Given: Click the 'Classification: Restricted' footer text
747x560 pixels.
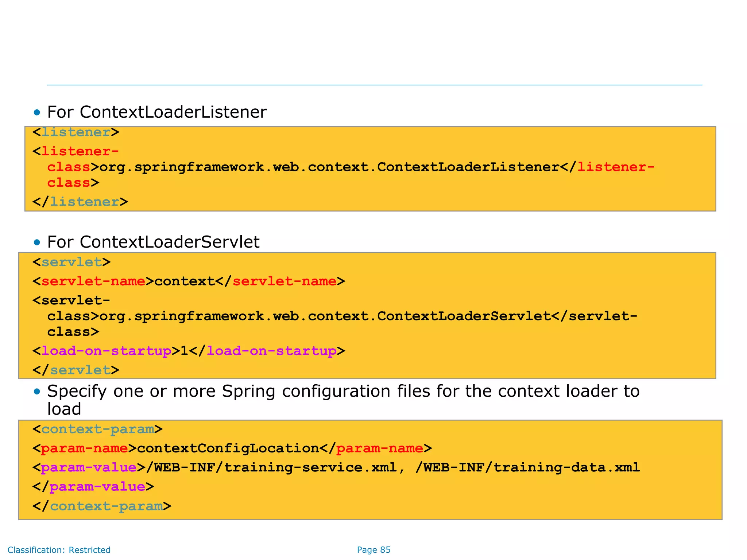Looking at the screenshot, I should tap(59, 550).
